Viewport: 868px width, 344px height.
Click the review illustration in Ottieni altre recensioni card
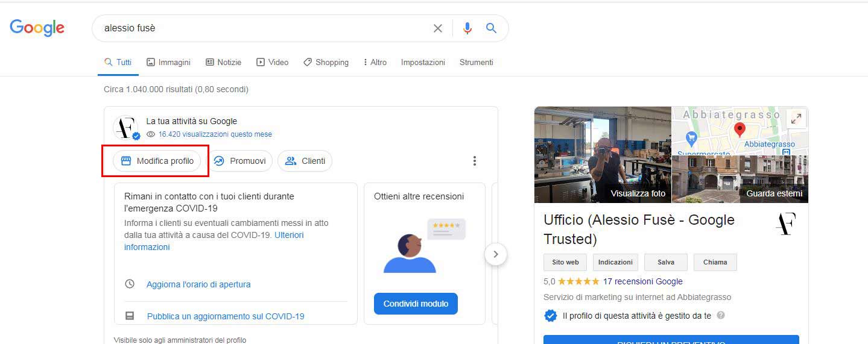425,246
